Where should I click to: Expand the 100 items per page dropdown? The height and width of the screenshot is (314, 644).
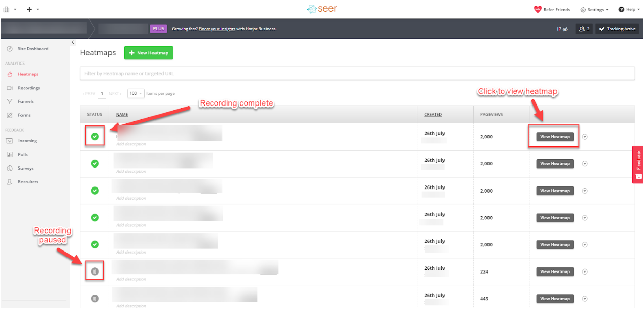[x=135, y=93]
